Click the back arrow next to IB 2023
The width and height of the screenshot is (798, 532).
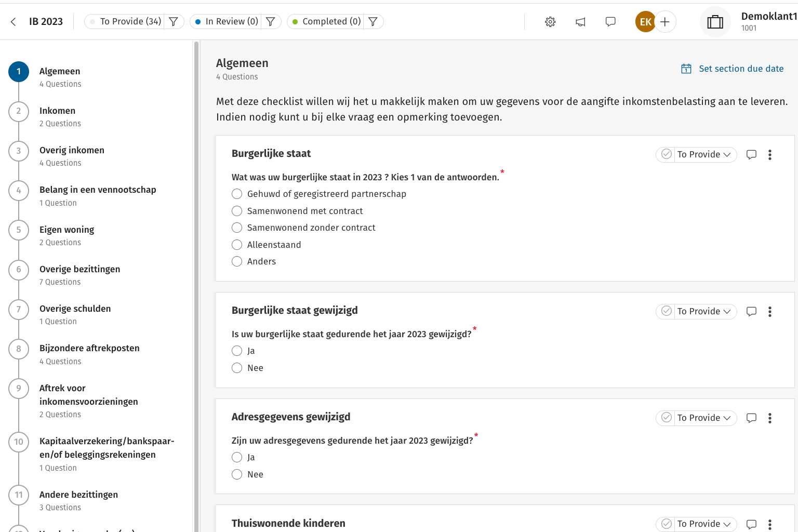pos(14,22)
